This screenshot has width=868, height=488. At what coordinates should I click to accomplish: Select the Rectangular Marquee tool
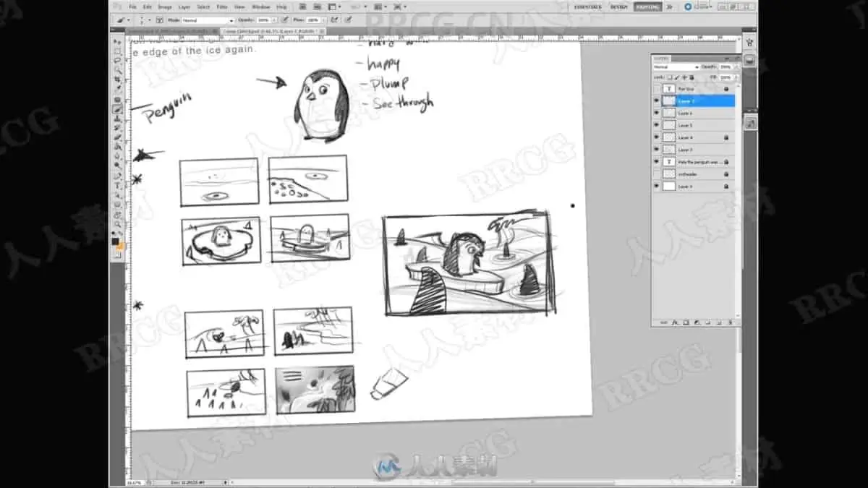pyautogui.click(x=116, y=51)
